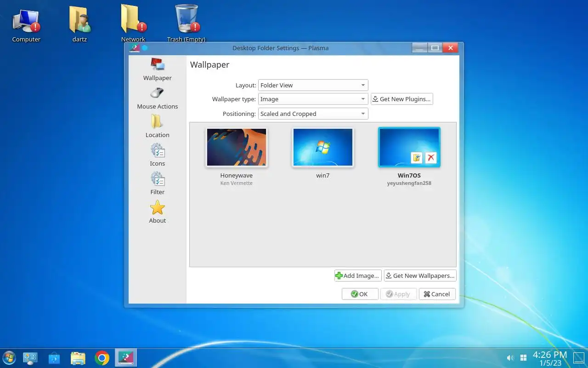The width and height of the screenshot is (588, 368).
Task: Select the Honeywave wallpaper thumbnail
Action: click(237, 147)
